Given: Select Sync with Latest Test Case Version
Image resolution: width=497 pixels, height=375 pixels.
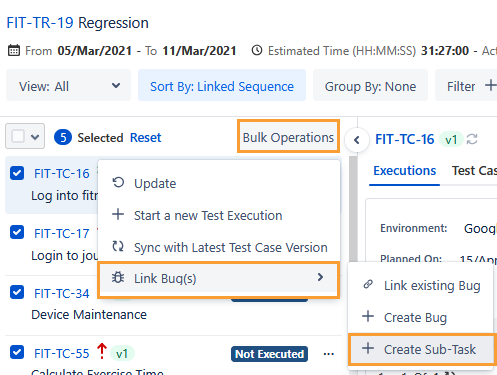Looking at the screenshot, I should (x=219, y=247).
